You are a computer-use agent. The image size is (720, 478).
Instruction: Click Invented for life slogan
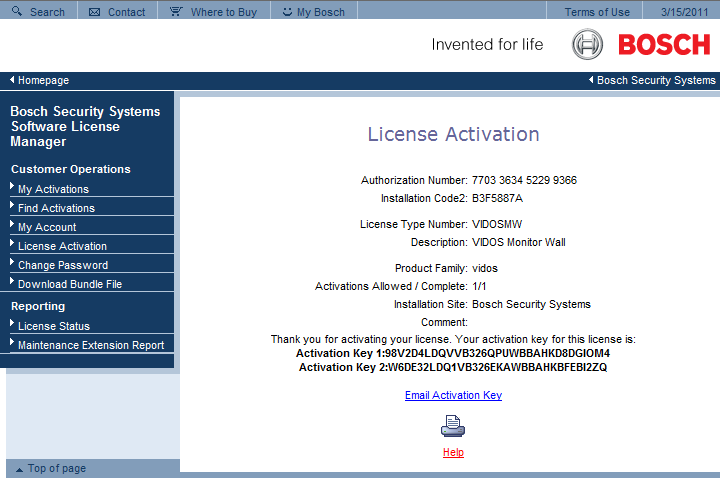[x=487, y=45]
